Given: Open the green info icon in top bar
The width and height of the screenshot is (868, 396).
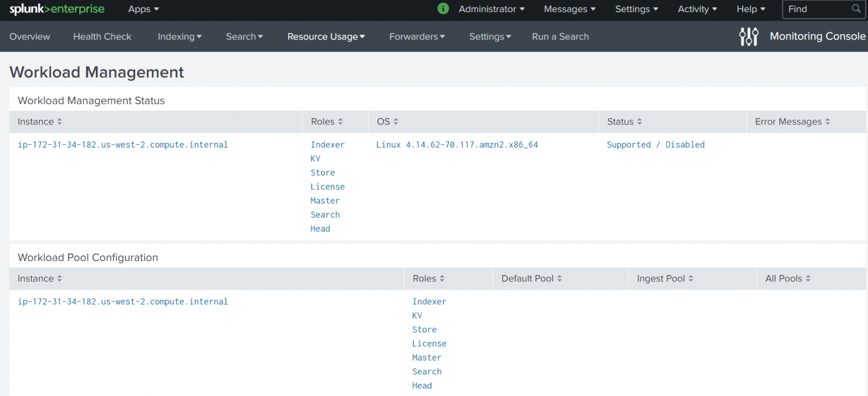Looking at the screenshot, I should [443, 9].
